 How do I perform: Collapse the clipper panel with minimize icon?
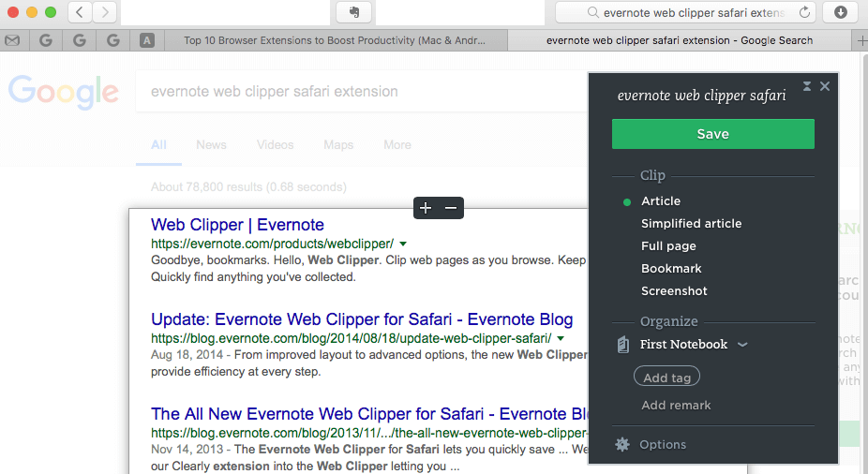(x=807, y=86)
